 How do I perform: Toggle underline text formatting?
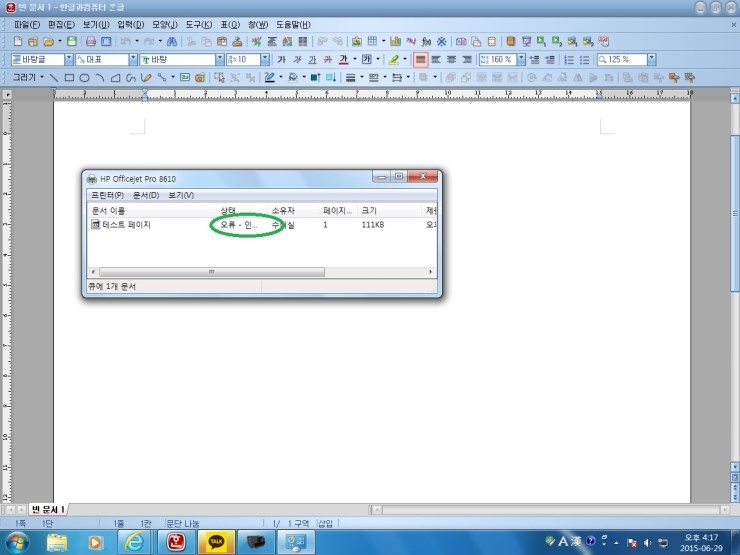pyautogui.click(x=312, y=60)
